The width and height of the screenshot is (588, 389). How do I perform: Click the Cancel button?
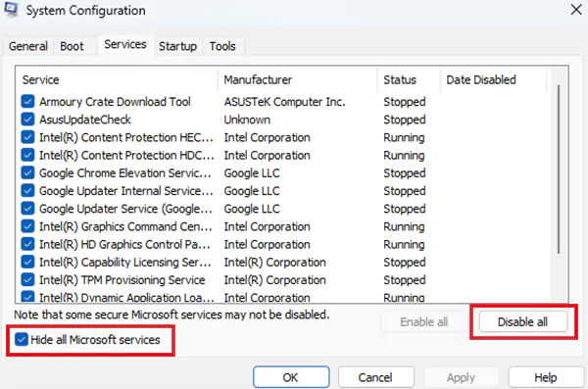point(375,377)
